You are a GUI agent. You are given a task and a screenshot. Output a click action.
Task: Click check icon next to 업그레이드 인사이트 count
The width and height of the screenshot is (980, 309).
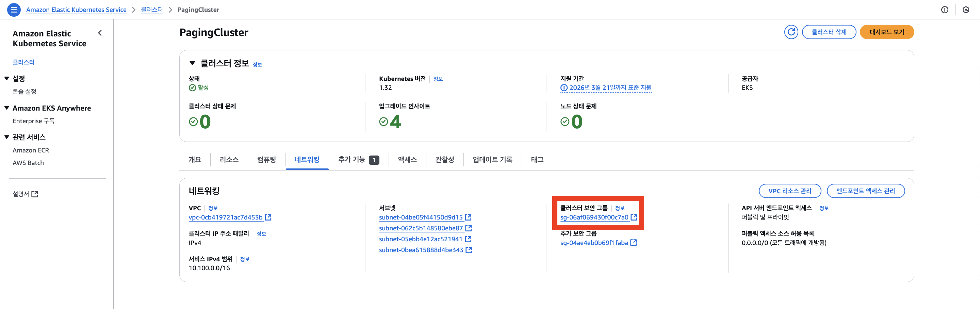click(383, 121)
